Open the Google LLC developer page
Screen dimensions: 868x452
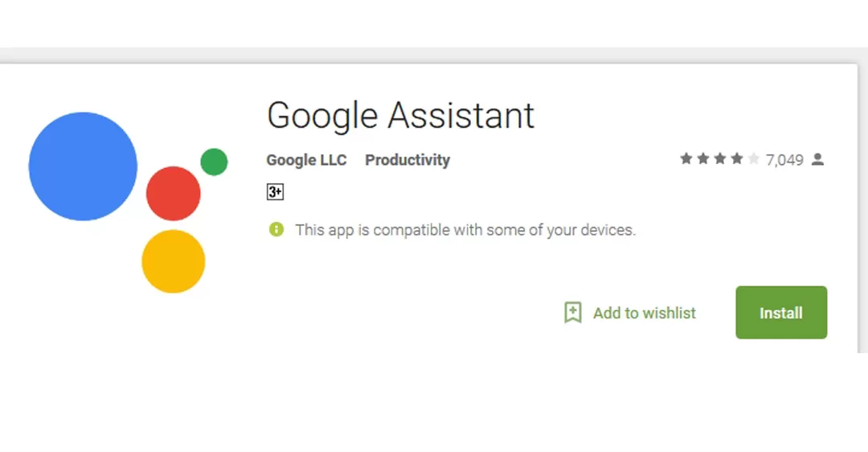click(306, 160)
